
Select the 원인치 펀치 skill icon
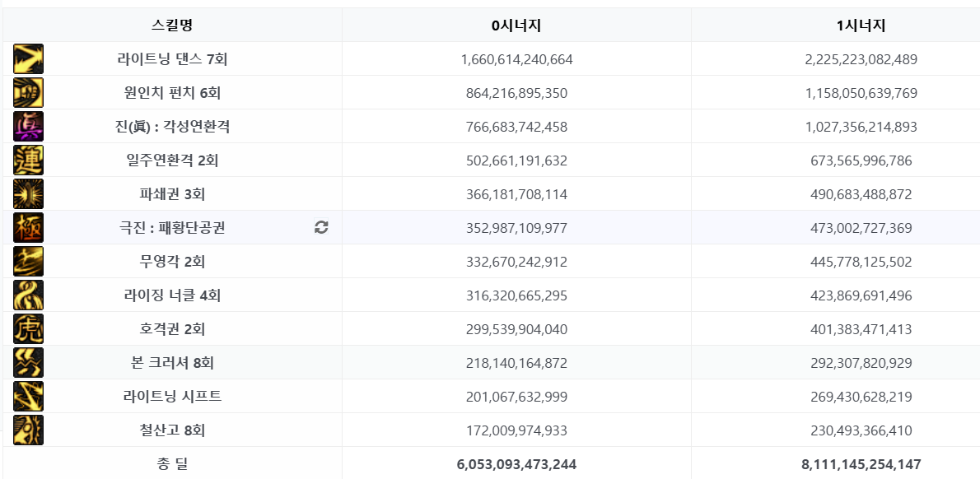pyautogui.click(x=28, y=93)
